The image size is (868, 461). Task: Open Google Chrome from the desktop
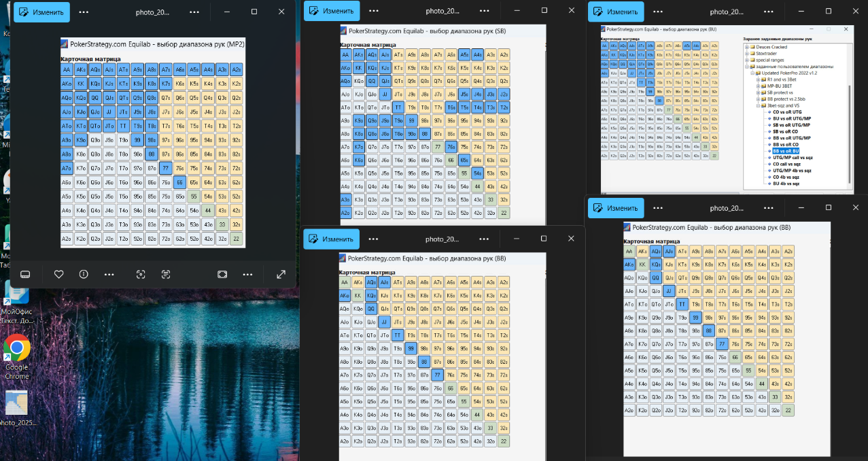17,357
